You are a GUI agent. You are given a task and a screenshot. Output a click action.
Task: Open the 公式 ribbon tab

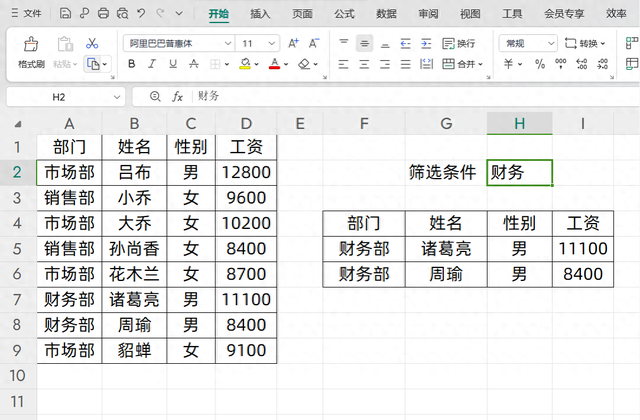pyautogui.click(x=344, y=14)
